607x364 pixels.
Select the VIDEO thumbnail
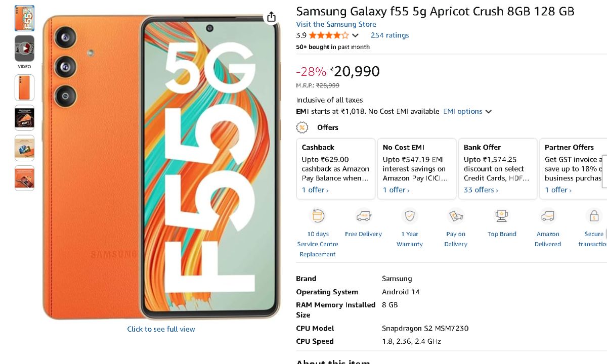(x=24, y=49)
